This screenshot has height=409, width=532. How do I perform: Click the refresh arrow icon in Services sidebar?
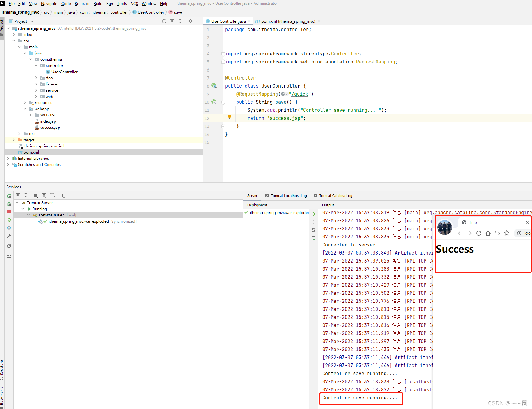tap(9, 246)
